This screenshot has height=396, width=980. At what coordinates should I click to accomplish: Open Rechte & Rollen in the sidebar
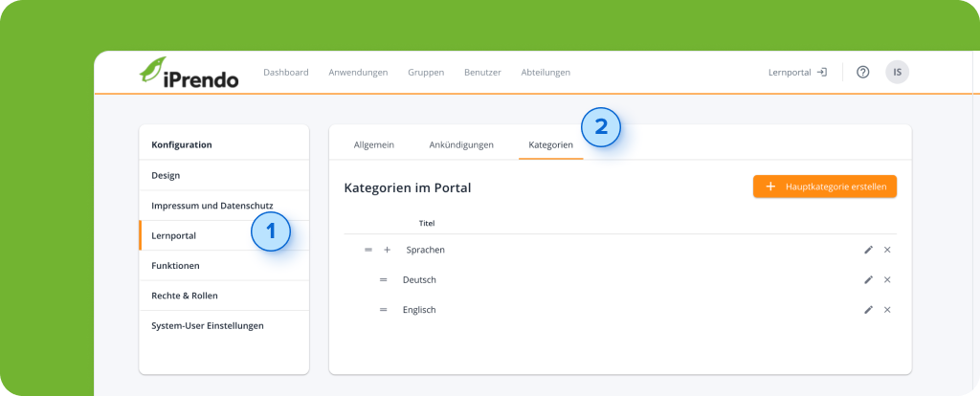point(178,296)
